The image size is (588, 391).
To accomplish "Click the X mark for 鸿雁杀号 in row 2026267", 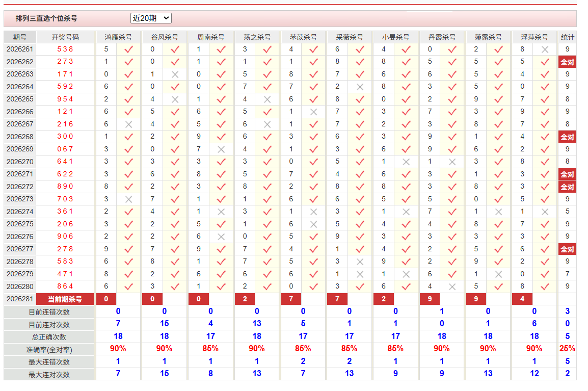I will (128, 124).
